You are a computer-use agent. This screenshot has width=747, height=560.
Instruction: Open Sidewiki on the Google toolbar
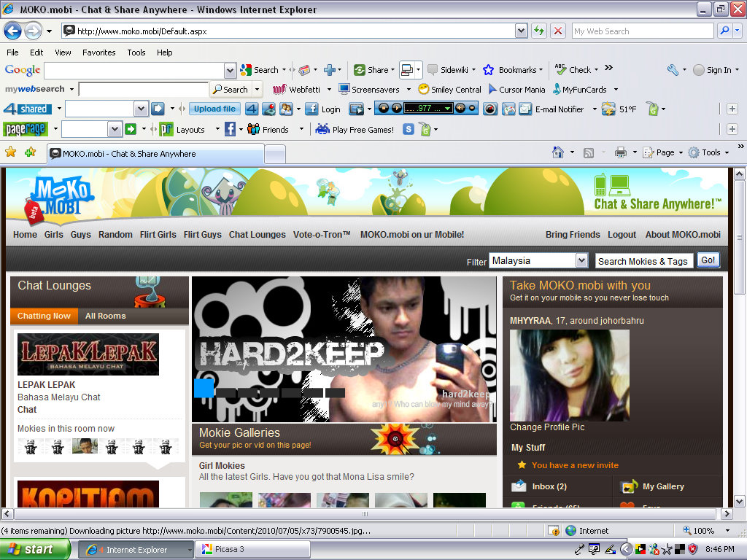(451, 70)
